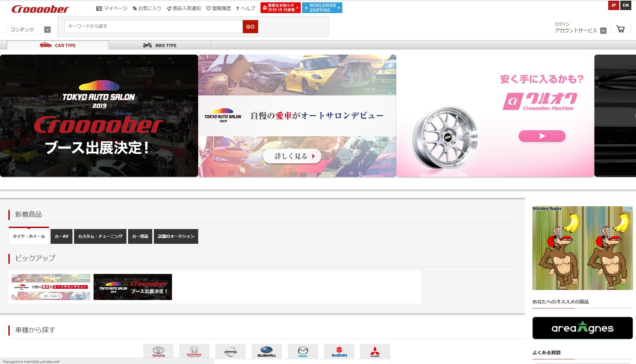
Task: Click the ピックアップ heading
Action: click(x=35, y=258)
